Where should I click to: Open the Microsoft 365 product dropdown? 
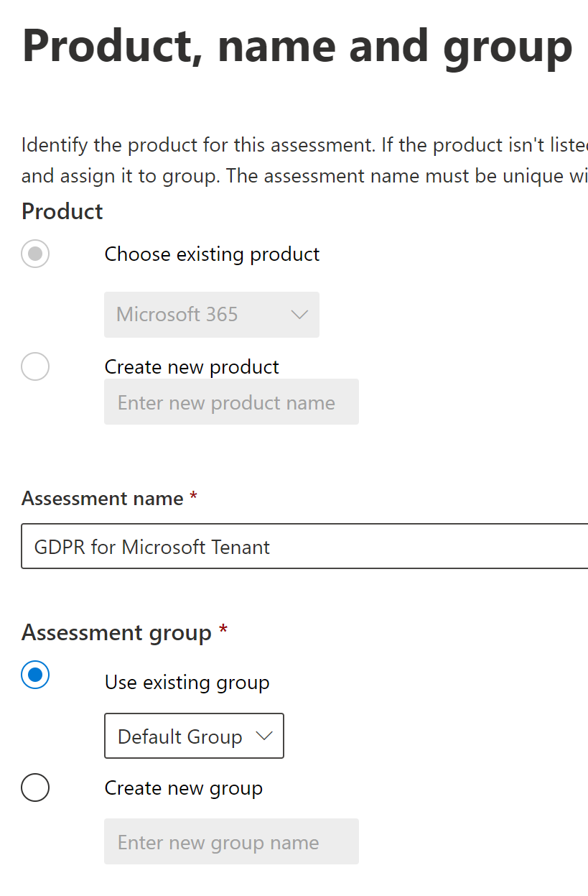212,315
